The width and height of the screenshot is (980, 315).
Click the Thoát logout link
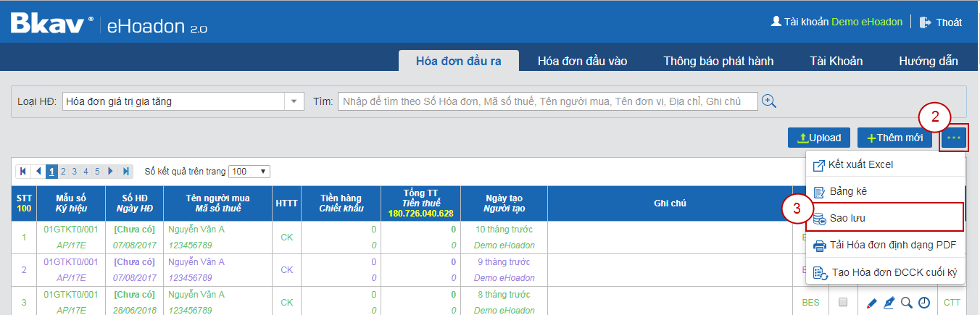(x=941, y=22)
